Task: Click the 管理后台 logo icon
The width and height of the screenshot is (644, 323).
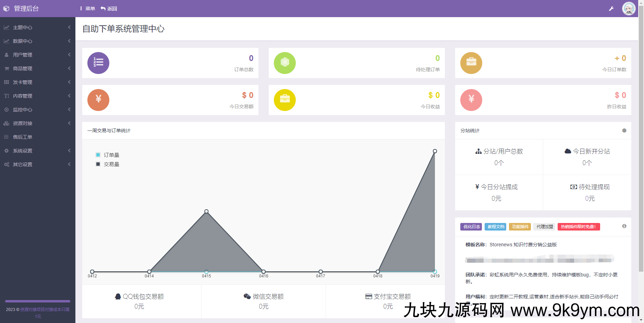Action: [x=6, y=8]
